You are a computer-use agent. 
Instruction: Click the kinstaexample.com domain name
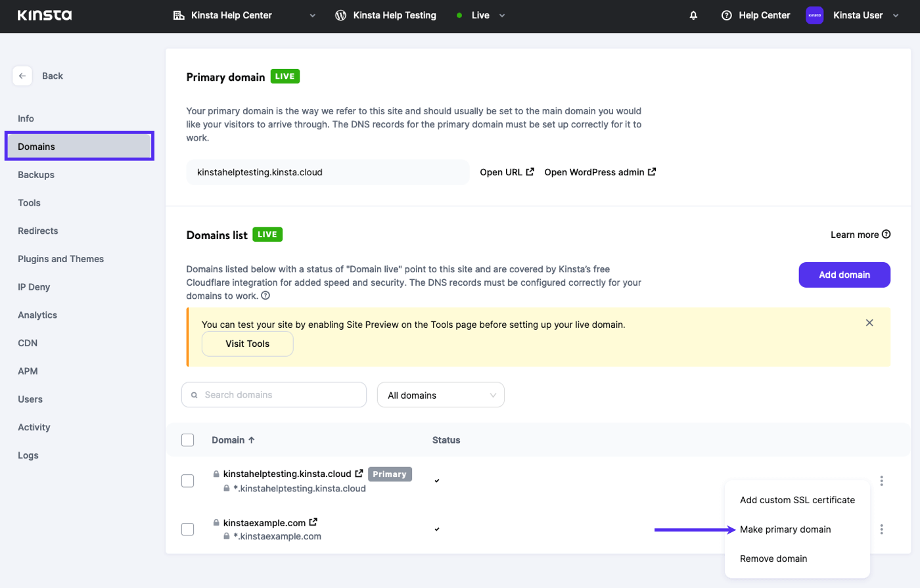pos(264,523)
